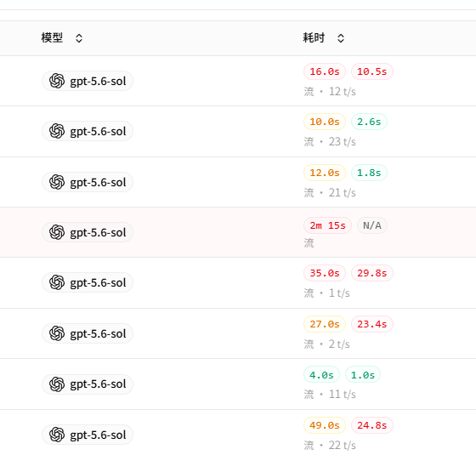Click OpenAI icon in 4.0s row
This screenshot has height=455, width=476.
pyautogui.click(x=57, y=384)
